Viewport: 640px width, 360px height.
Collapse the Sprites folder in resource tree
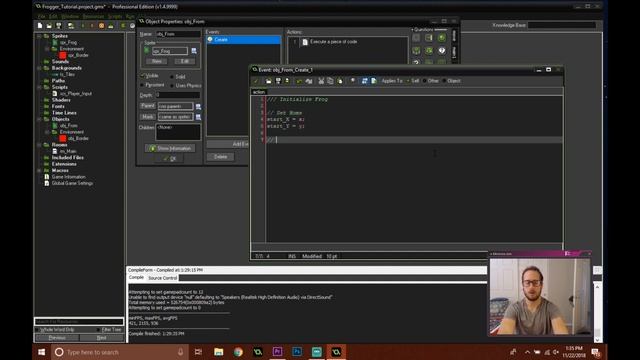coord(39,36)
